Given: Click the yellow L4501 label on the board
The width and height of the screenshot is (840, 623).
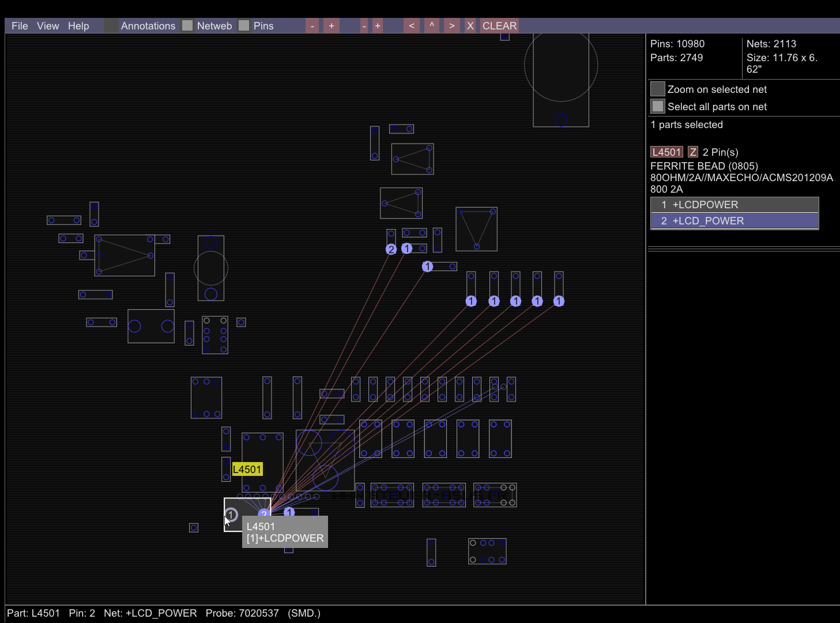Looking at the screenshot, I should (x=247, y=470).
